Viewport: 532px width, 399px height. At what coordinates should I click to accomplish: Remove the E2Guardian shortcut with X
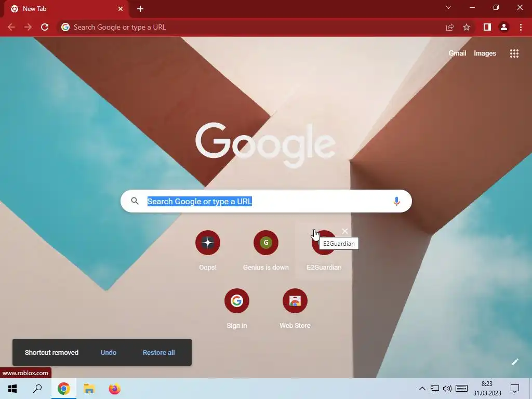tap(345, 231)
